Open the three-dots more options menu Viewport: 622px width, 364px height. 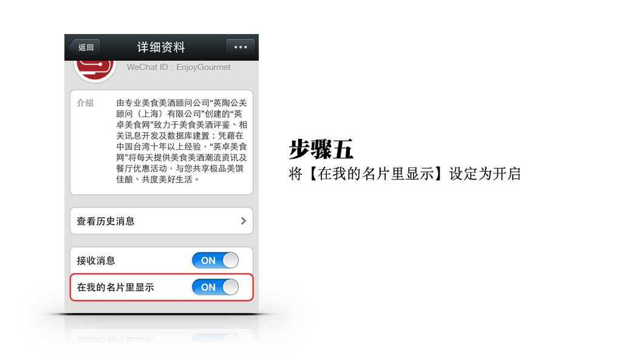click(x=241, y=47)
